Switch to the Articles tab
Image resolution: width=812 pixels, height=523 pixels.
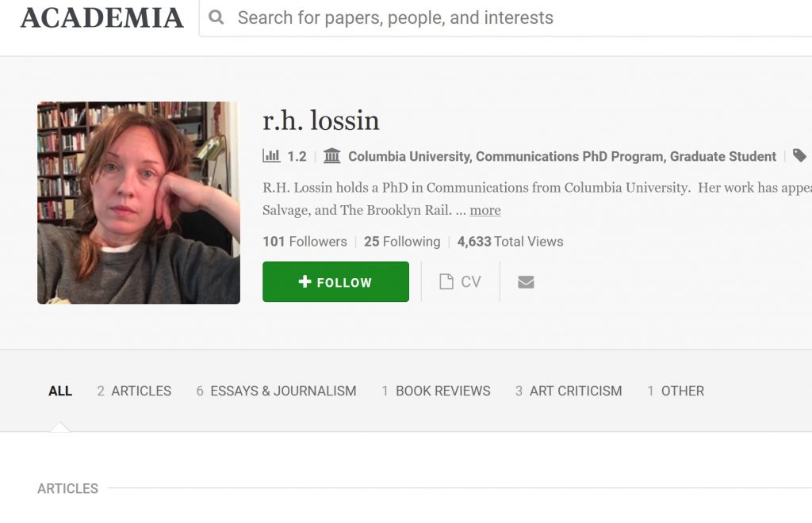coord(134,391)
